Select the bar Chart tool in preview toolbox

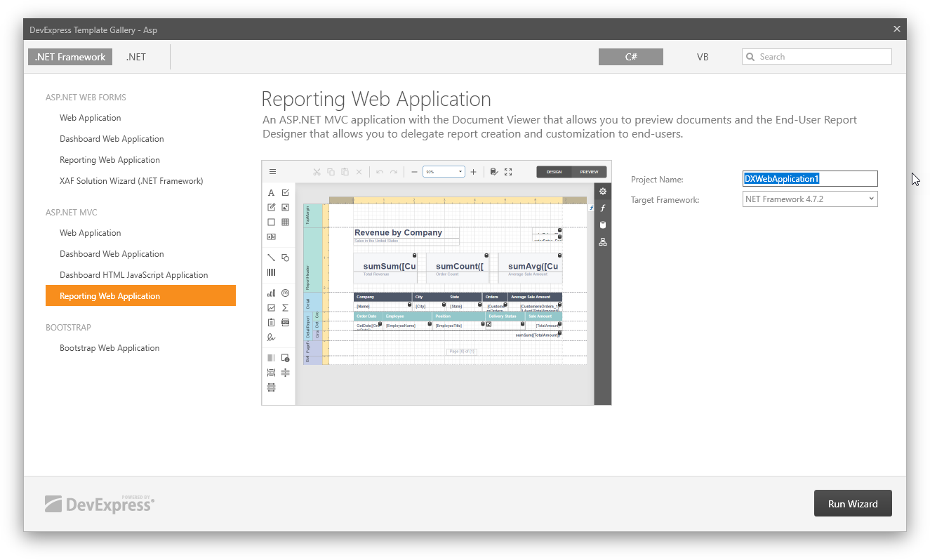point(271,293)
